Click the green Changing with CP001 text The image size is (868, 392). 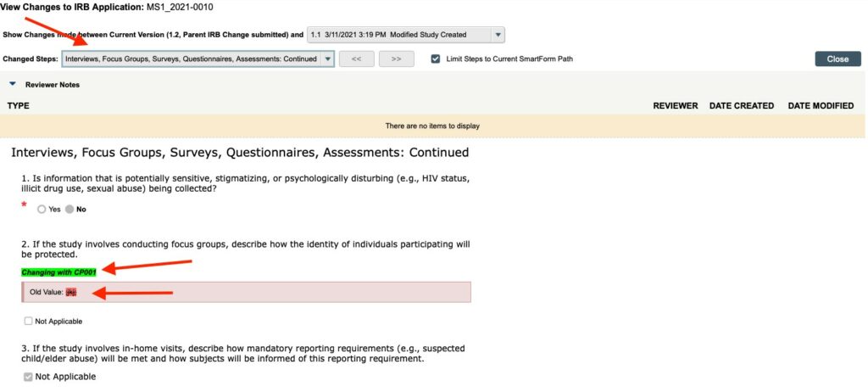[x=59, y=272]
